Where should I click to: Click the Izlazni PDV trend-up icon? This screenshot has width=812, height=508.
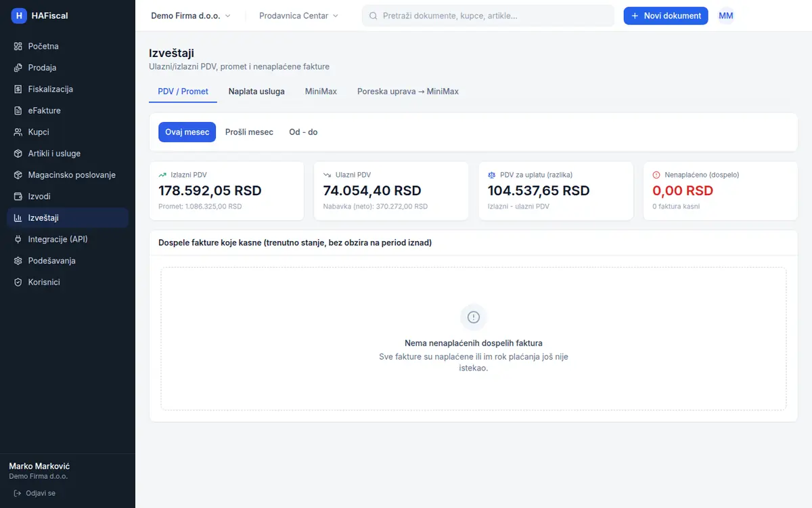(x=162, y=175)
